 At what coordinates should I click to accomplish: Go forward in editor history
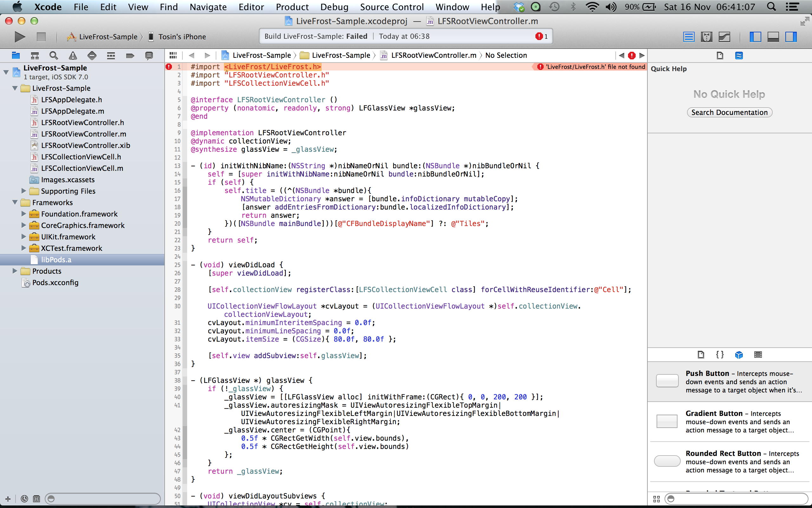point(207,55)
